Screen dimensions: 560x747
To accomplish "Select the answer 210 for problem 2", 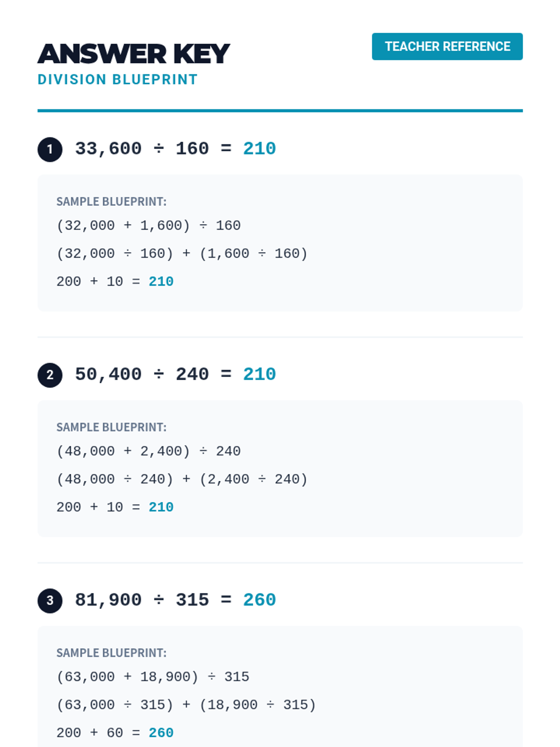I will 259,374.
